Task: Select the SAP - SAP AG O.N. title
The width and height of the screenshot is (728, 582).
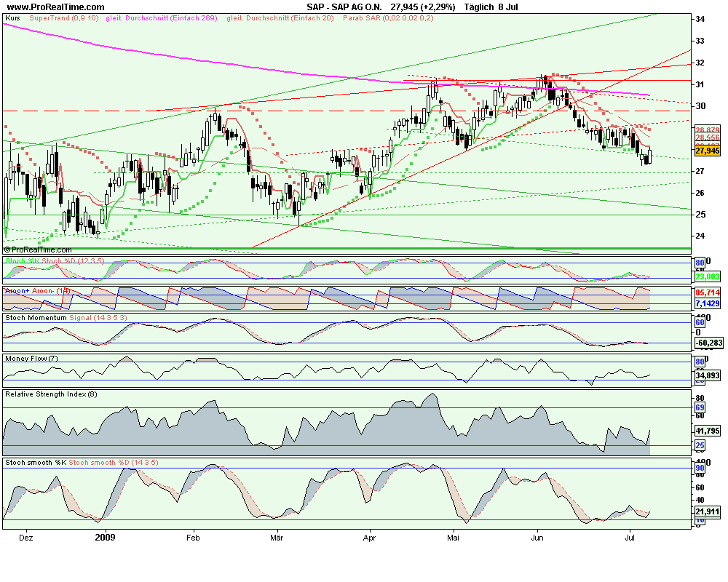Action: coord(344,7)
